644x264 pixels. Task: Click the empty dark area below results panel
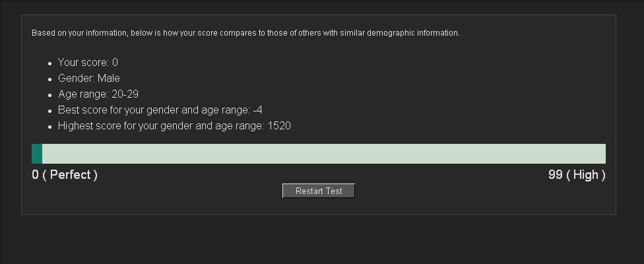pos(318,240)
